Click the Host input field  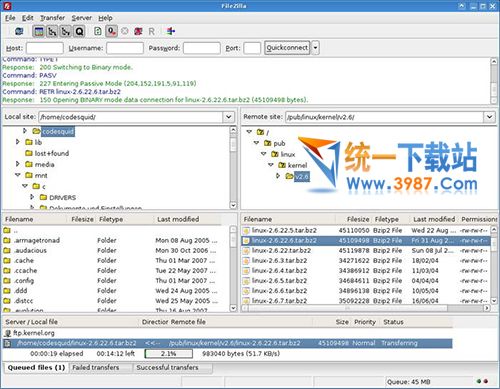[45, 48]
